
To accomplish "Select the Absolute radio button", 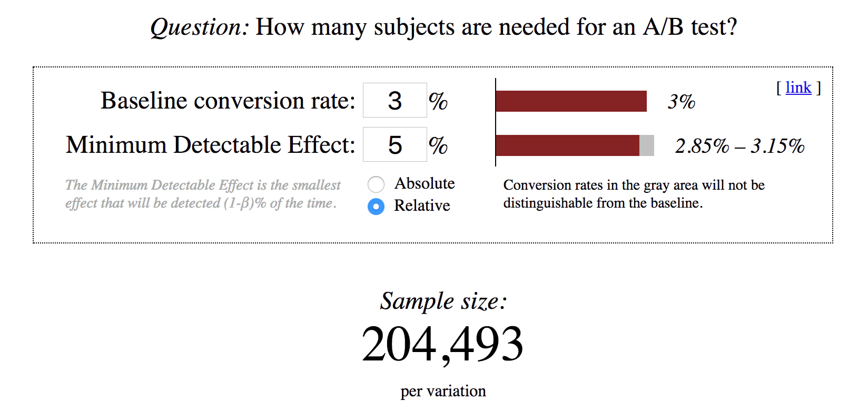I will pyautogui.click(x=376, y=184).
